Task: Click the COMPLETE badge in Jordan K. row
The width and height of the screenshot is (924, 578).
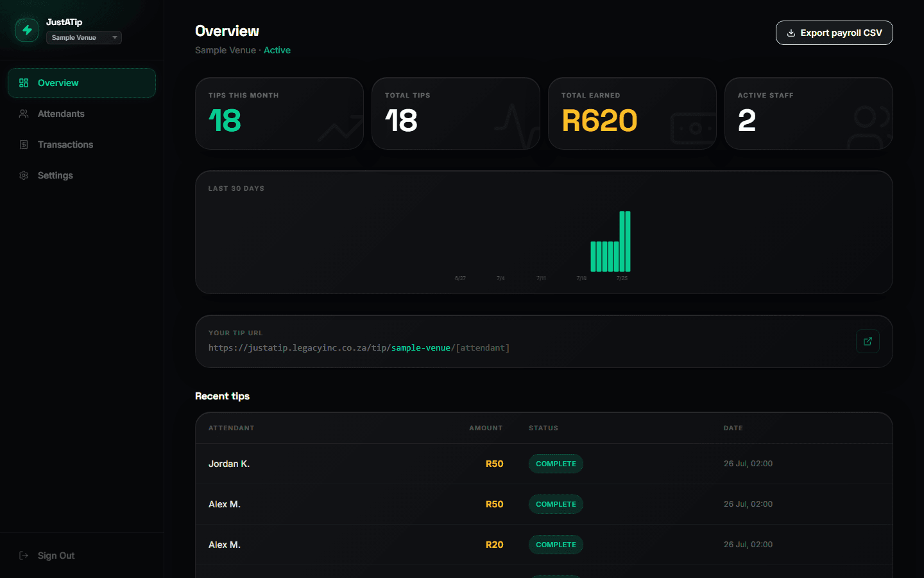Action: click(556, 464)
